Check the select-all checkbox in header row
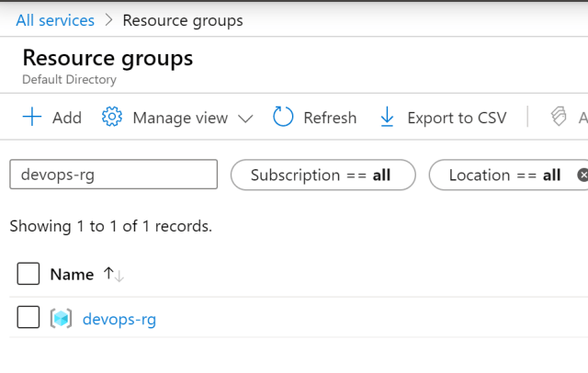 [x=28, y=274]
